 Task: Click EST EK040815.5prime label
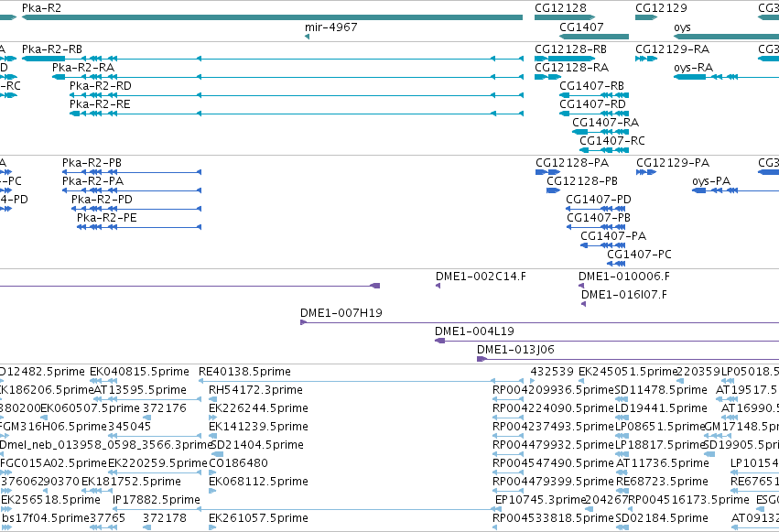pos(139,372)
